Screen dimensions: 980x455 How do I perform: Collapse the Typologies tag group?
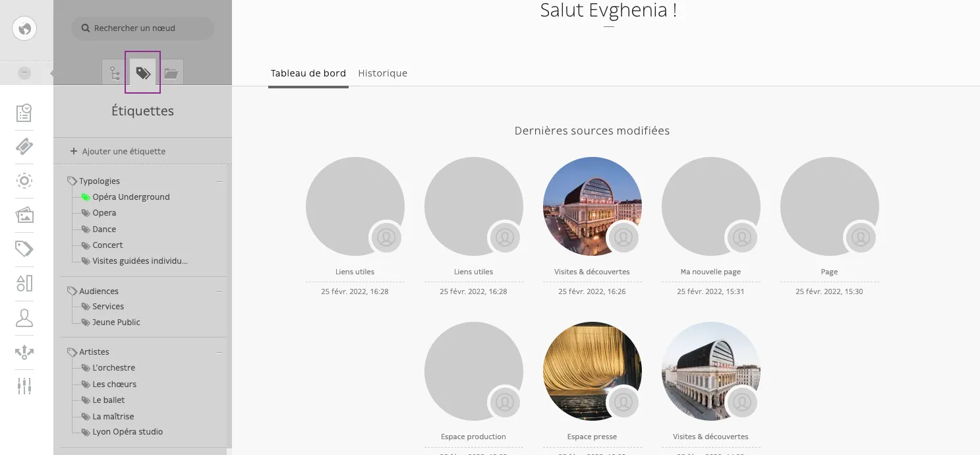pos(219,181)
